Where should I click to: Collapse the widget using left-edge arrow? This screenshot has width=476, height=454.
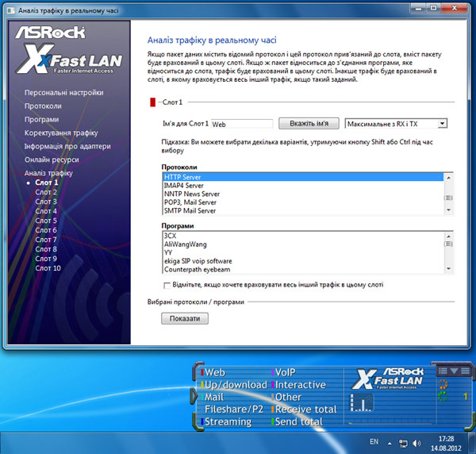coord(194,396)
